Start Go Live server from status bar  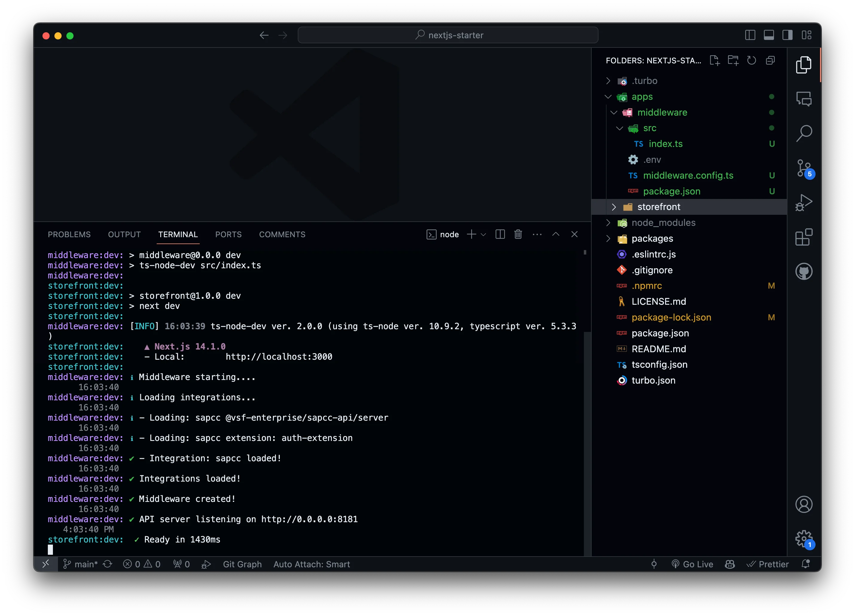(693, 564)
